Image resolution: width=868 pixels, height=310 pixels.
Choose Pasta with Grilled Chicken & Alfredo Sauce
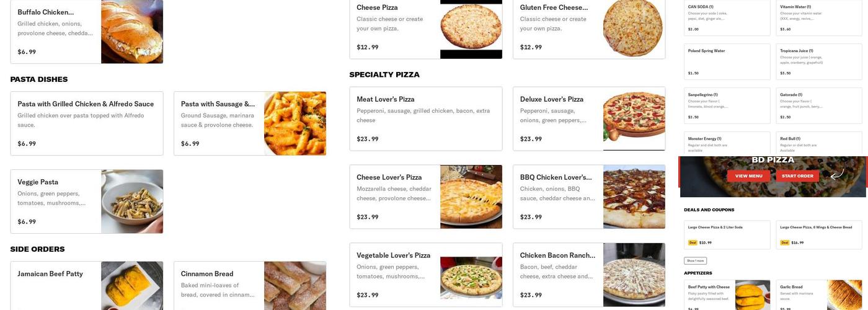tap(86, 123)
